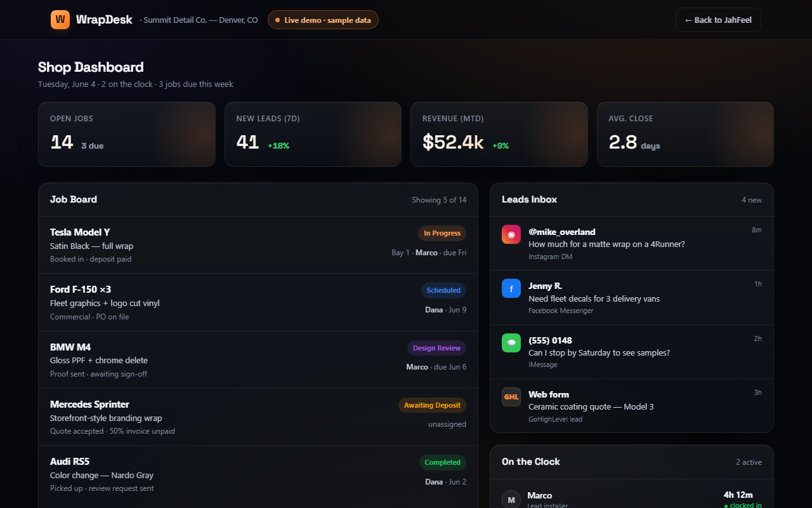Click 'Gloss PPF + chrome delete' text
The image size is (812, 508).
[99, 361]
